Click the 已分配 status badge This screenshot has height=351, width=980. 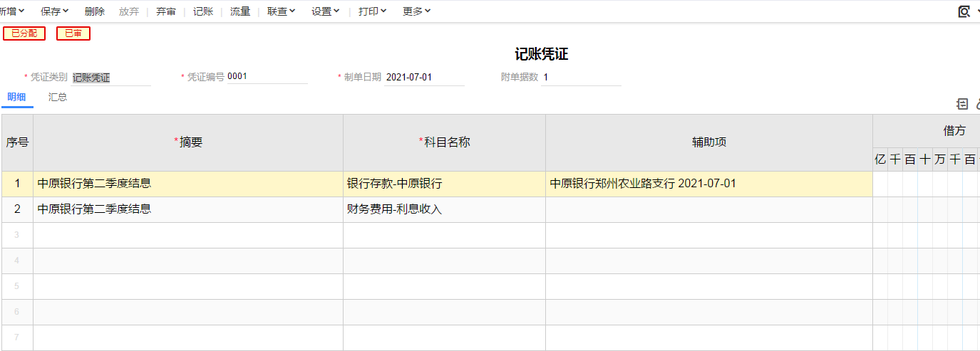coord(24,33)
